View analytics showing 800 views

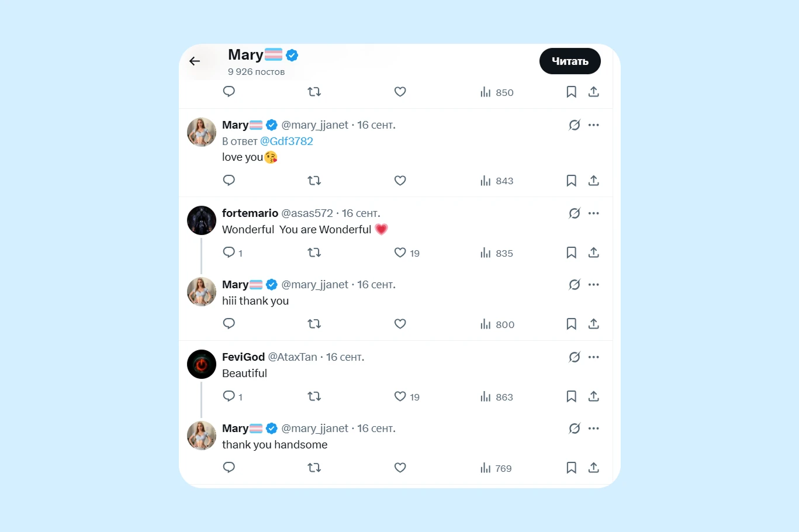(497, 324)
